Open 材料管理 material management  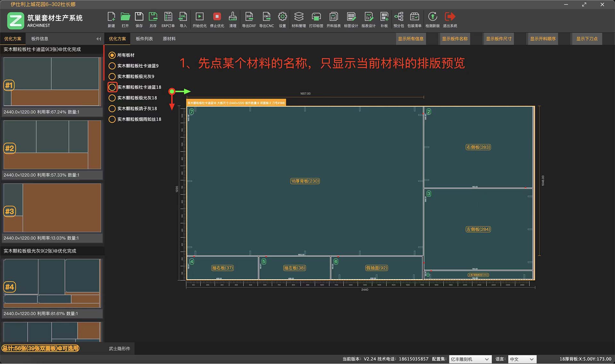coord(299,17)
